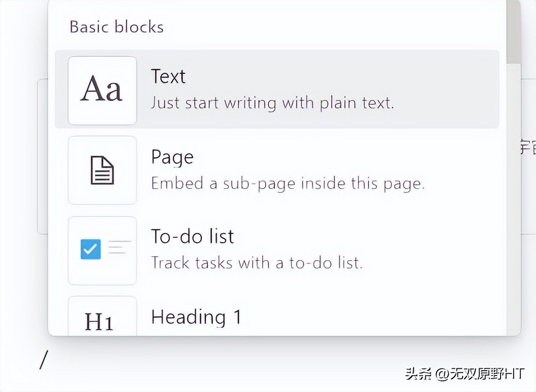Click the Basic blocks section header

point(116,27)
